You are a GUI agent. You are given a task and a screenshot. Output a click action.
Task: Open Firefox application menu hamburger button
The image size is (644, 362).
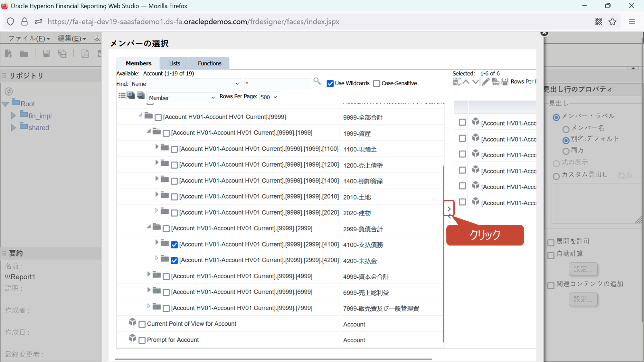pos(632,22)
